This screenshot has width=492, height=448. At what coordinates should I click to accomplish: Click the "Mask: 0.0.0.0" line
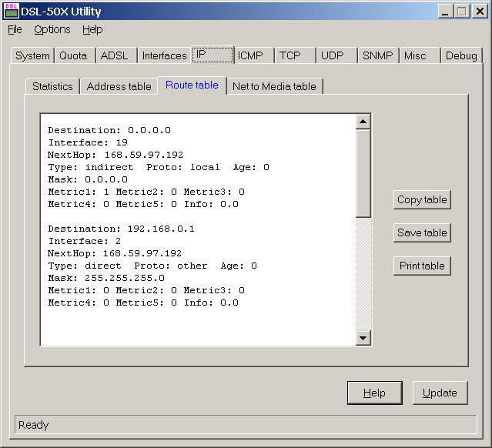coord(88,179)
